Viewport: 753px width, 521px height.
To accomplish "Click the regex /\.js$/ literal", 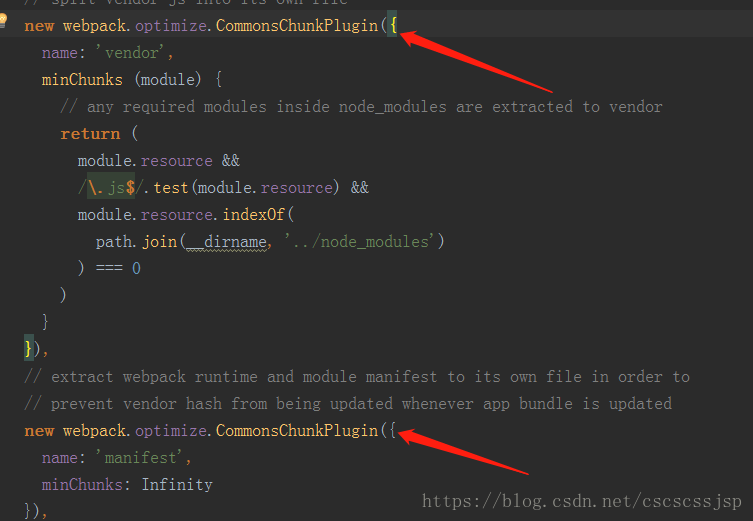I will 111,188.
